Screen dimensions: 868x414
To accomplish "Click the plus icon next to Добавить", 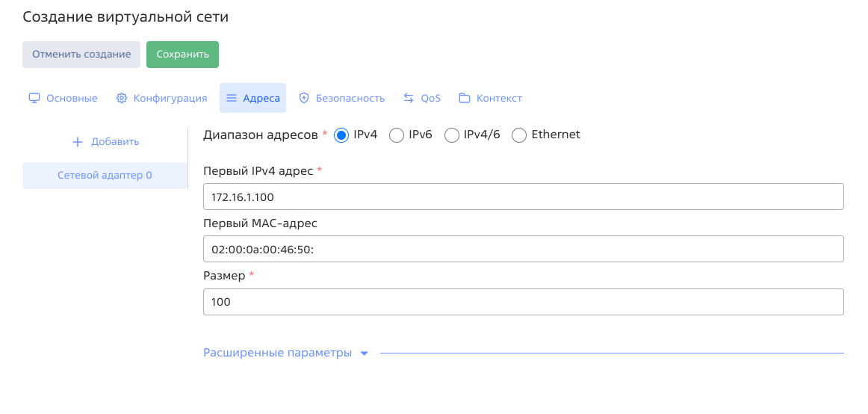I will coord(78,142).
